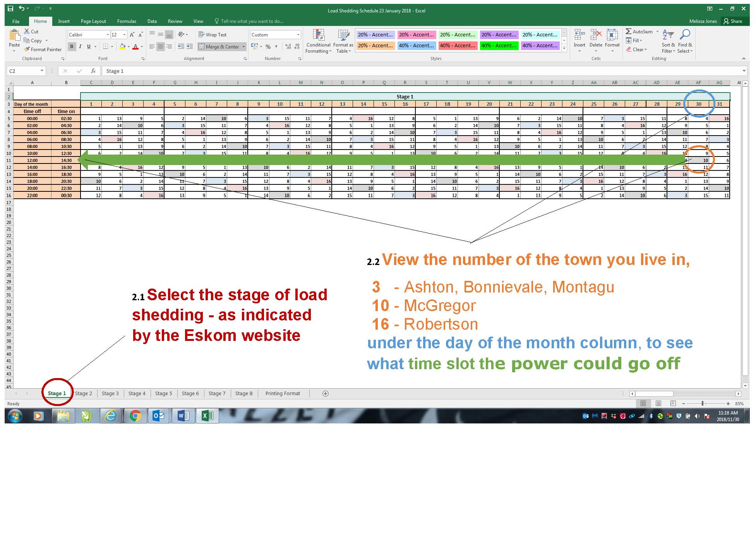Screen dimensions: 756x535
Task: Click the Insert Function fx icon
Action: [93, 71]
